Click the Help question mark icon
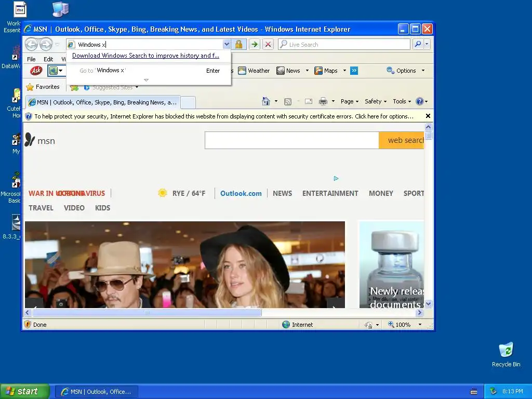The height and width of the screenshot is (399, 532). coord(420,101)
